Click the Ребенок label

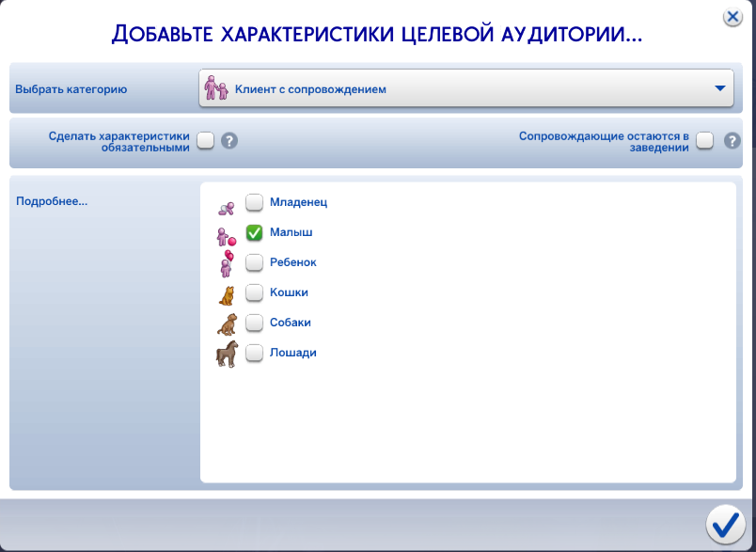point(293,262)
